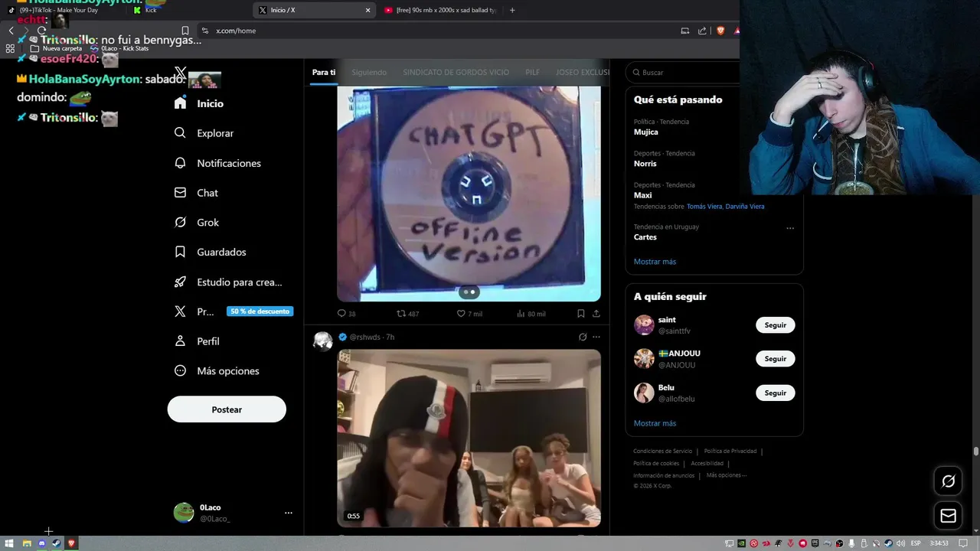The width and height of the screenshot is (980, 551).
Task: Follow Belu @allofbelu
Action: [x=775, y=393]
